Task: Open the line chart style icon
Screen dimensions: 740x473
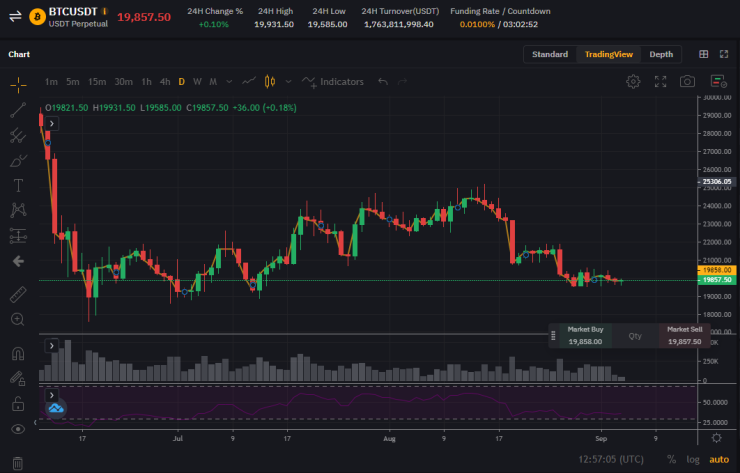Action: pos(249,81)
